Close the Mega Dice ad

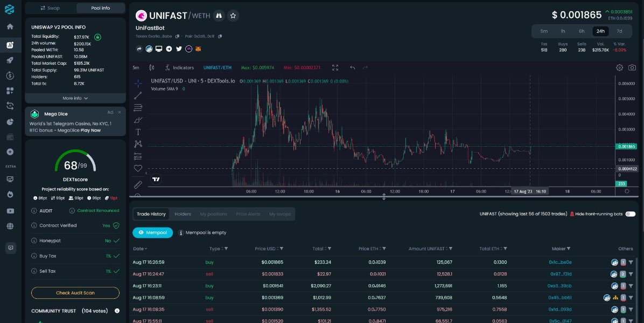pyautogui.click(x=120, y=112)
